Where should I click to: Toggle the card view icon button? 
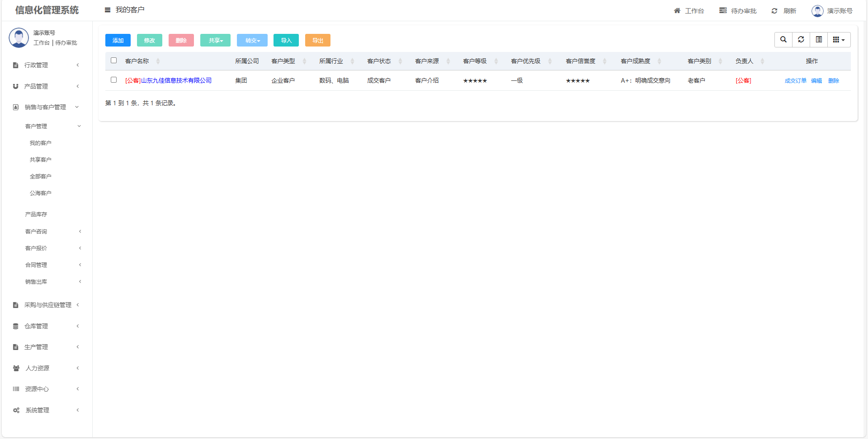point(819,40)
